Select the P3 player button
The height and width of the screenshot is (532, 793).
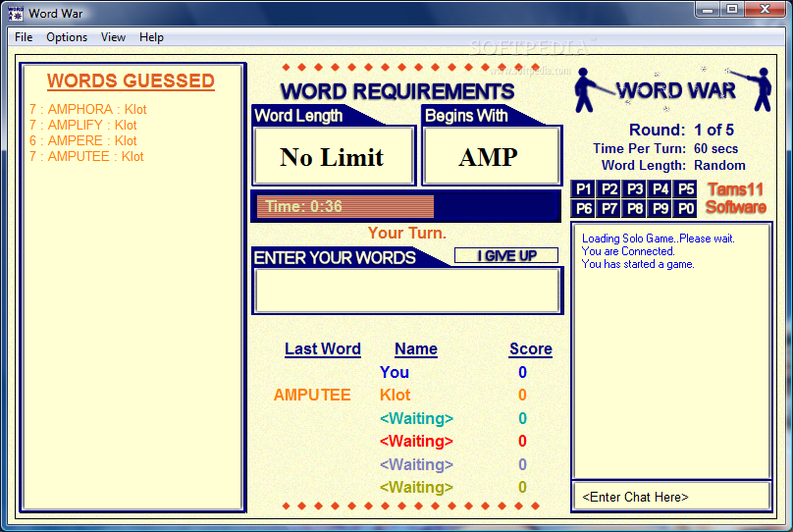click(x=635, y=189)
